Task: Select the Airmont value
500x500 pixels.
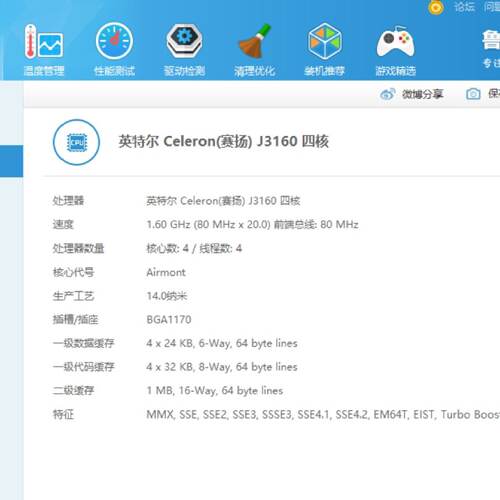Action: coord(166,272)
